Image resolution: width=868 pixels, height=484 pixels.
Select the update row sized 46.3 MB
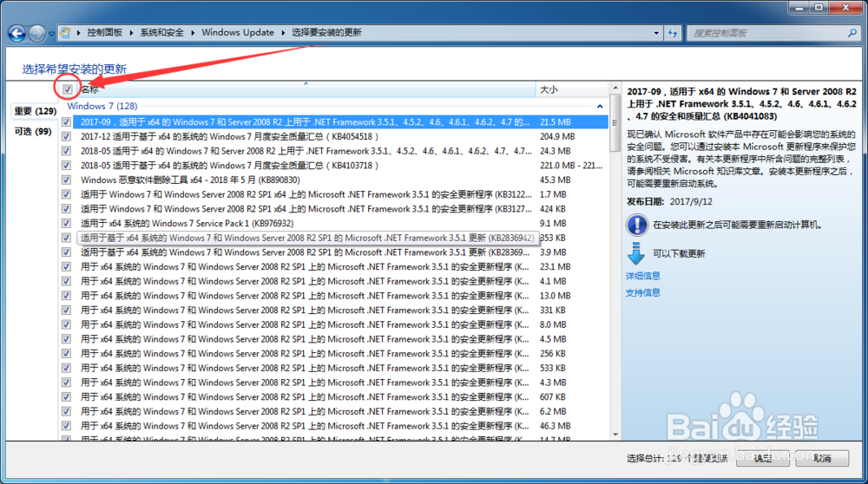(x=334, y=426)
